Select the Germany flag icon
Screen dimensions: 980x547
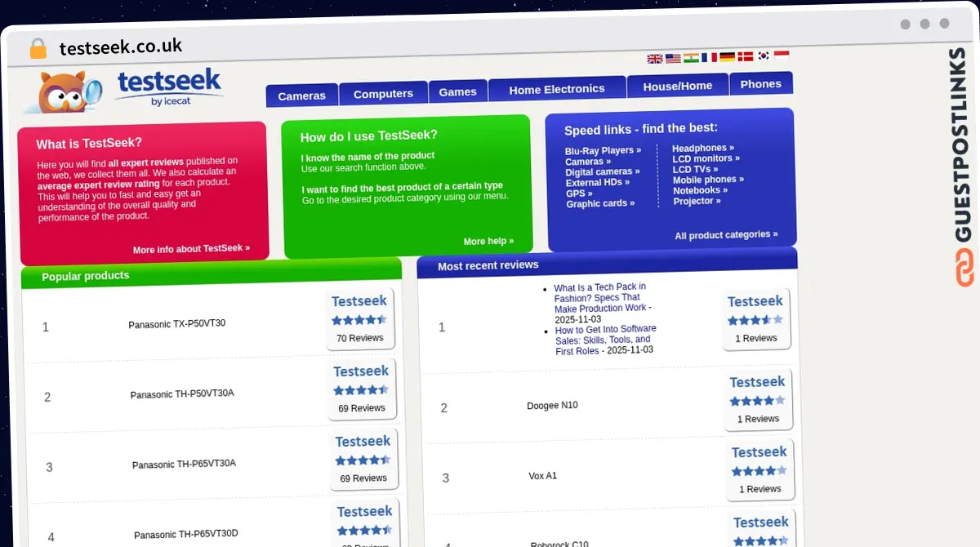click(x=727, y=56)
